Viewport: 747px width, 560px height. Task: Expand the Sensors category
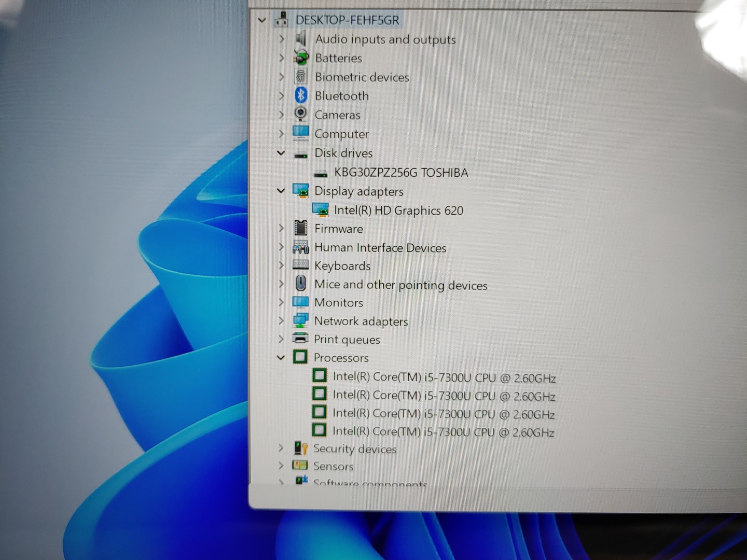pos(281,466)
